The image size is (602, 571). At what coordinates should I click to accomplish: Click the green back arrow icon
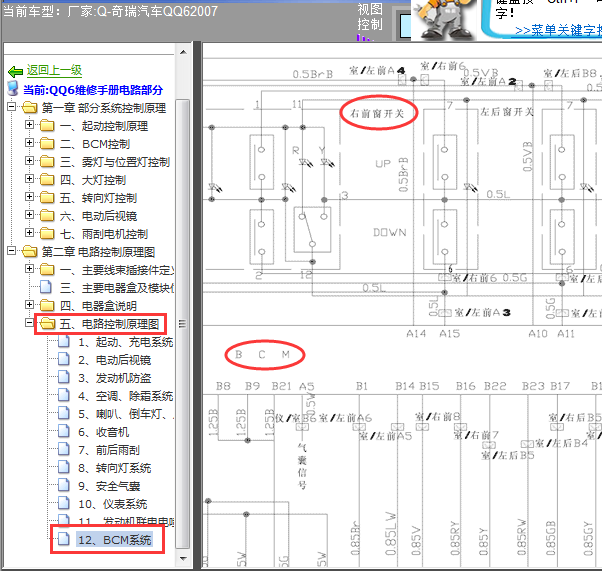(15, 71)
